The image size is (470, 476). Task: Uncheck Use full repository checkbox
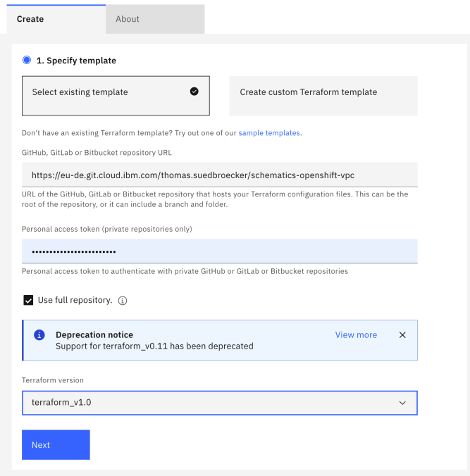click(28, 300)
